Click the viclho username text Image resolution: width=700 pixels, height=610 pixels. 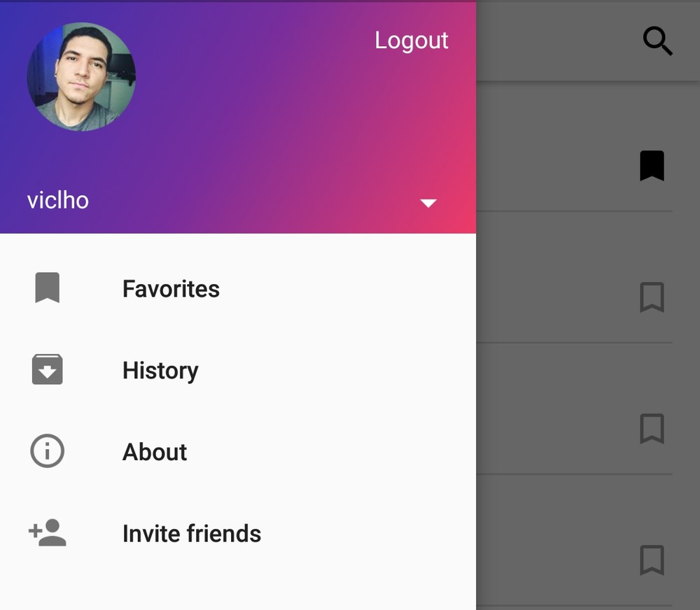point(58,201)
